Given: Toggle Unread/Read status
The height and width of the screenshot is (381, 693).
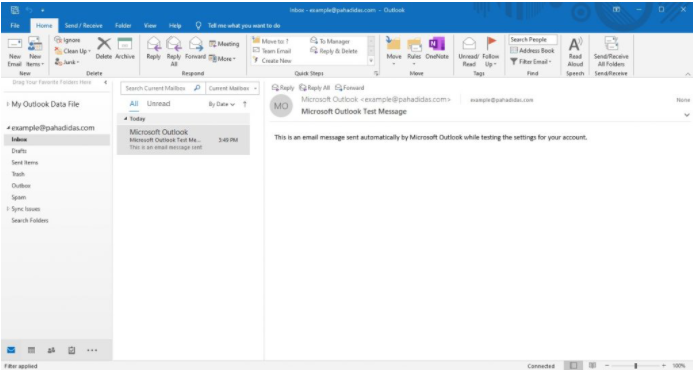Looking at the screenshot, I should 468,52.
